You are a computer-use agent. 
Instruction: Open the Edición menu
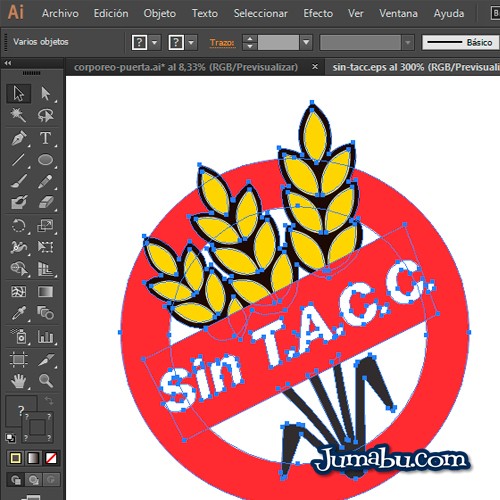tap(111, 13)
